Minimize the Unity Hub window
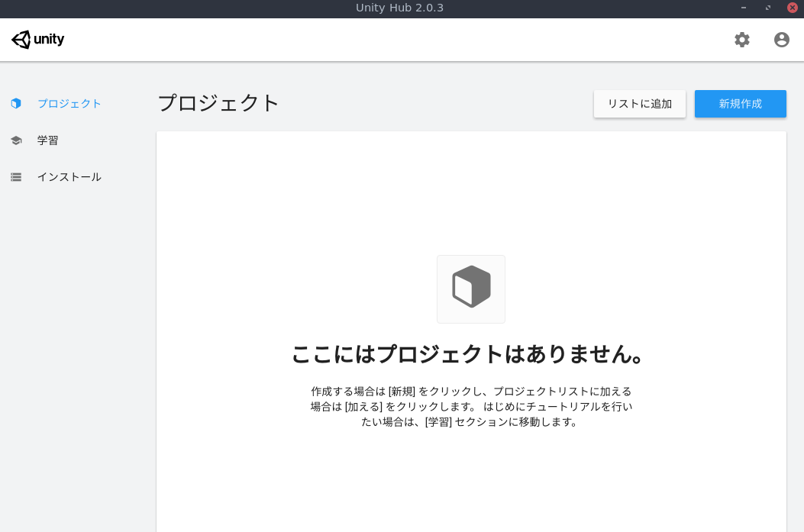Viewport: 804px width, 532px height. click(x=743, y=8)
